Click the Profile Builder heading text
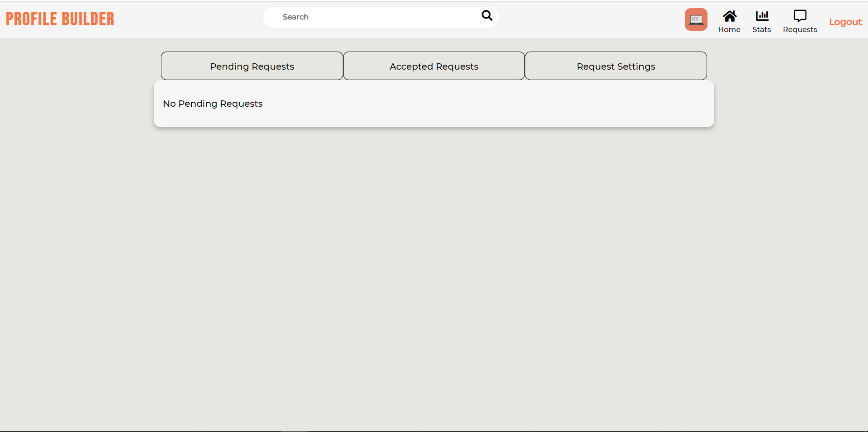 click(x=60, y=19)
